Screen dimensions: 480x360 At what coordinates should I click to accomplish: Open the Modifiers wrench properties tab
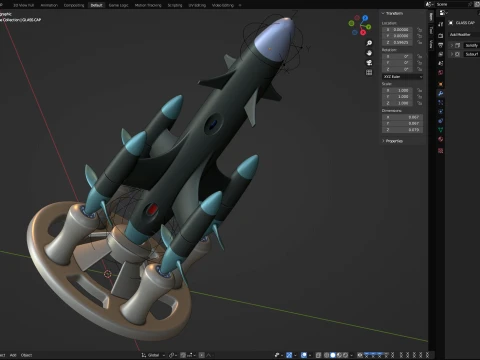click(x=441, y=93)
